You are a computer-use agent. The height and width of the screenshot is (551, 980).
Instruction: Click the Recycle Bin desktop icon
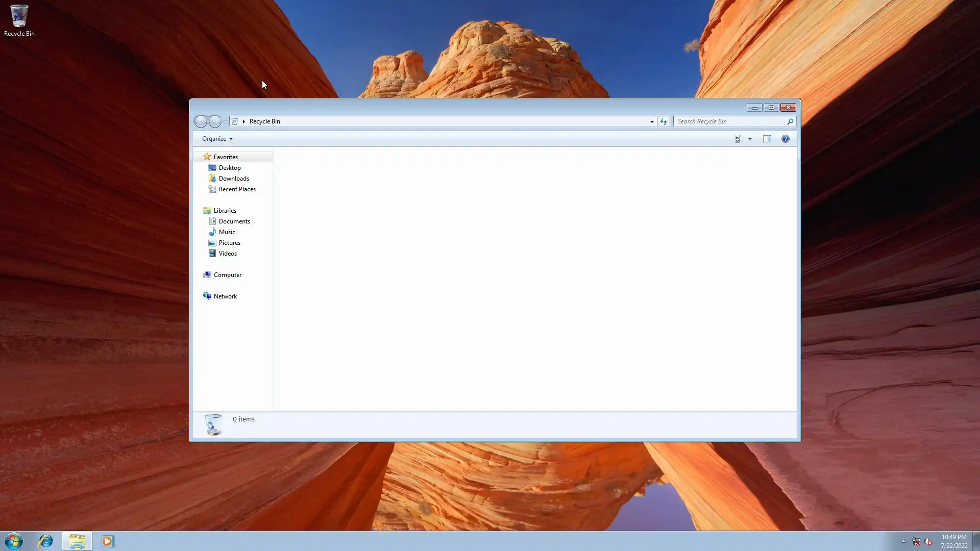click(x=19, y=20)
